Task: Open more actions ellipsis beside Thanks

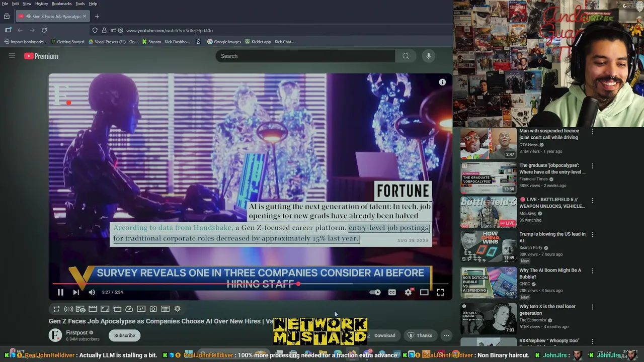Action: pos(446,335)
